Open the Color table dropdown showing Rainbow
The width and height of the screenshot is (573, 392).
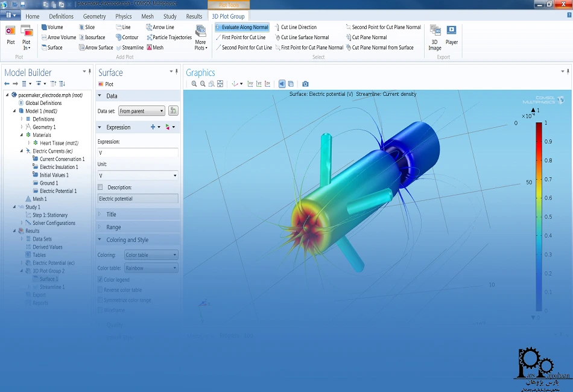point(151,268)
